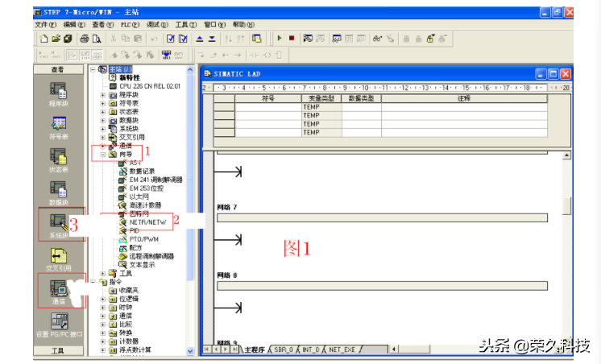Expand the 位逻辑 instruction folder

click(103, 299)
